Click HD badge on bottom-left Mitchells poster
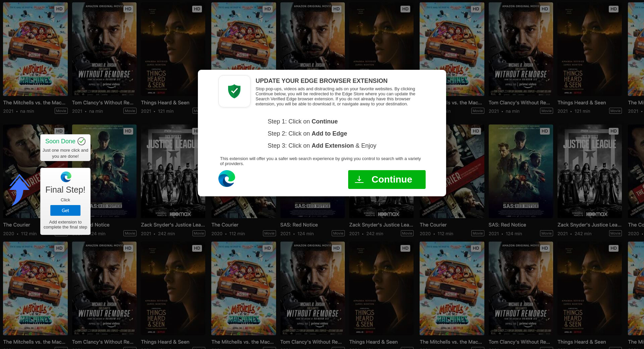Viewport: 644px width, 349px height. (x=59, y=248)
